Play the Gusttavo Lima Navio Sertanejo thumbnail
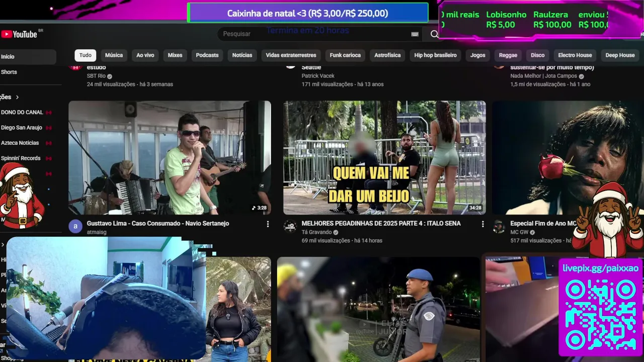The image size is (644, 362). tap(170, 158)
